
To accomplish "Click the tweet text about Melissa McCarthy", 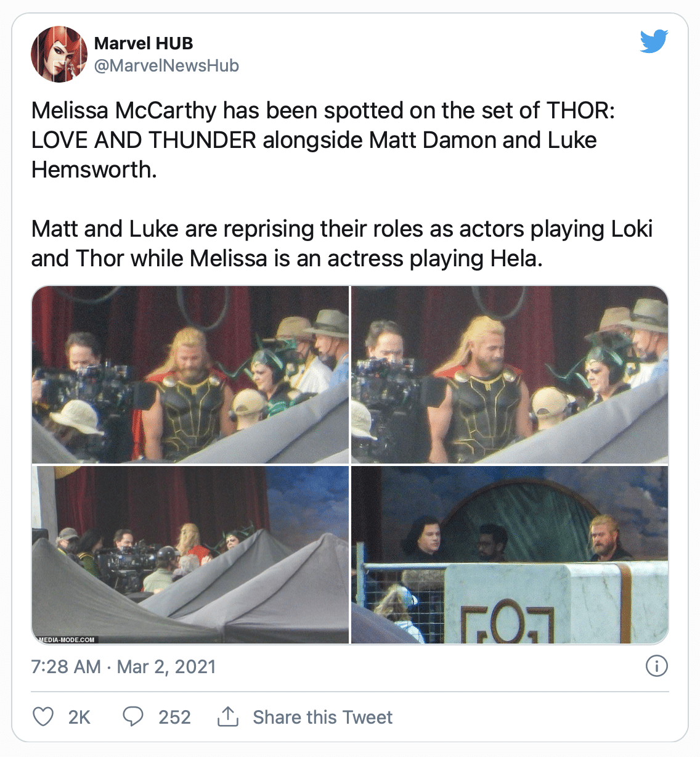I will 323,140.
